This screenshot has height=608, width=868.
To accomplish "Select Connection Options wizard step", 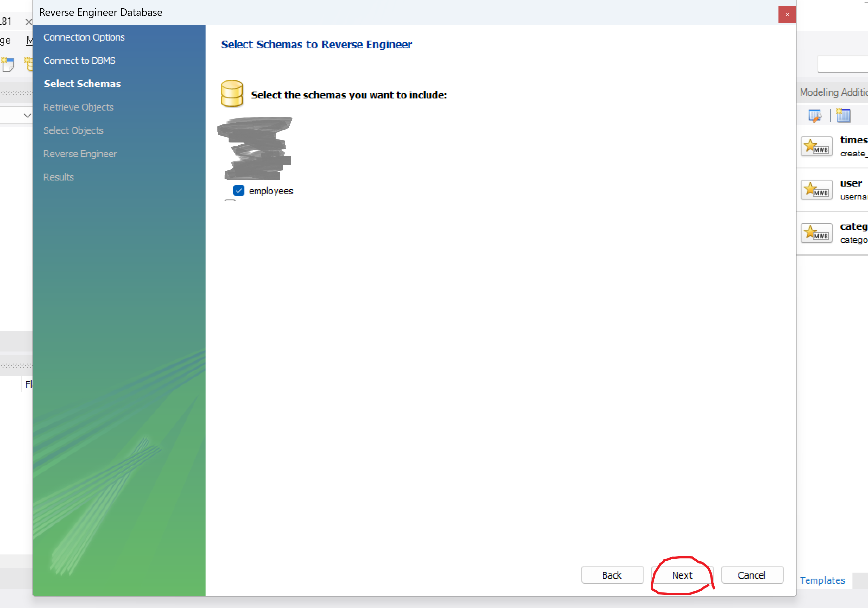I will pyautogui.click(x=84, y=37).
